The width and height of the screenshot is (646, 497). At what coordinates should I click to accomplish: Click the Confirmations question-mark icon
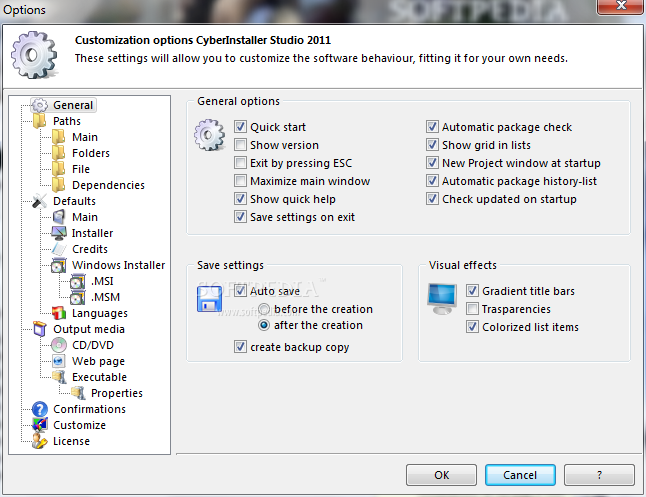(x=40, y=409)
